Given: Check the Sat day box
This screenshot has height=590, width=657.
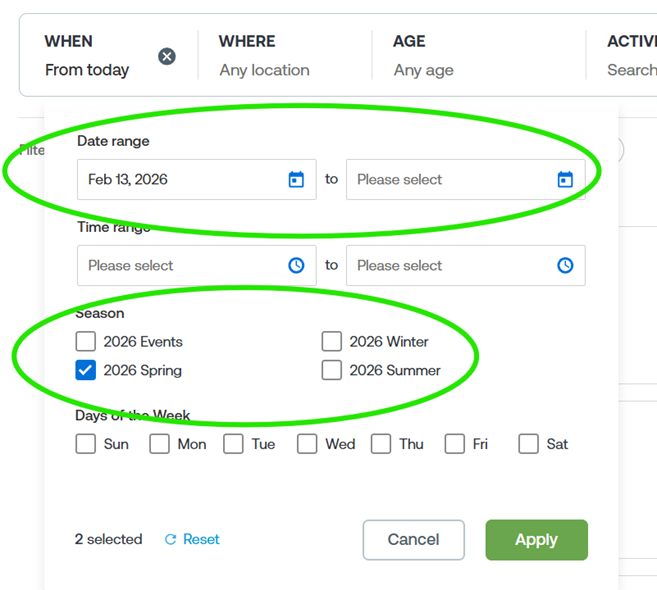Looking at the screenshot, I should pyautogui.click(x=529, y=444).
